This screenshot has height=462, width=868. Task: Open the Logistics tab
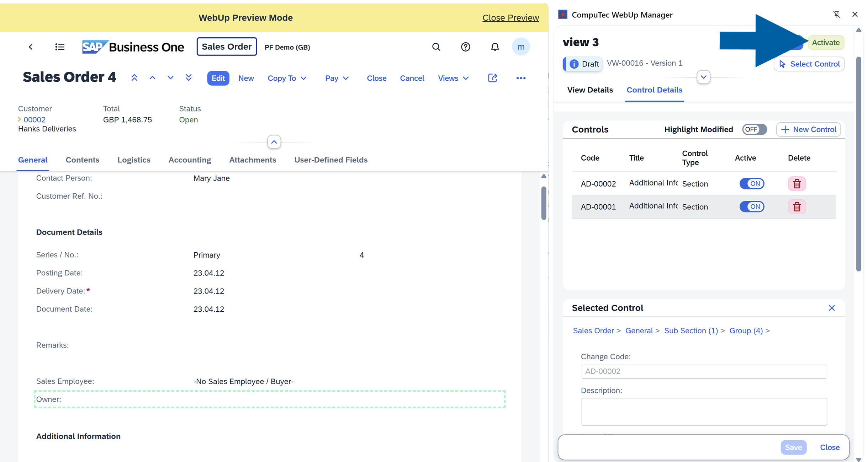134,160
